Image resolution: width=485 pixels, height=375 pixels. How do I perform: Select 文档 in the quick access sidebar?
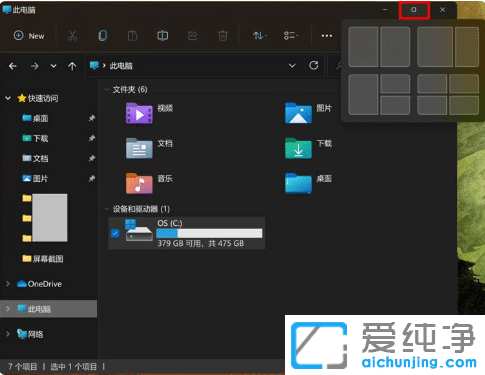[x=35, y=158]
